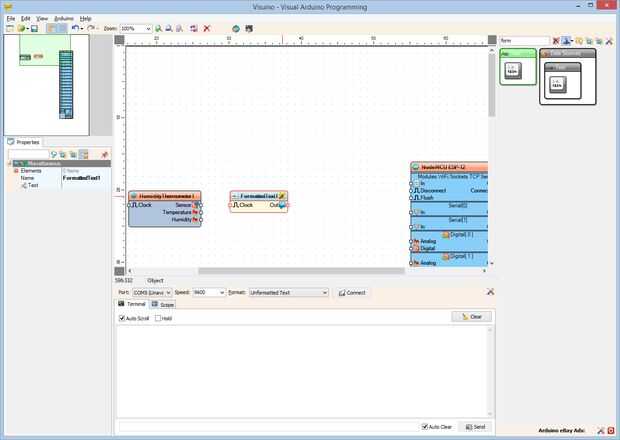Click the Redo arrow icon

(x=91, y=28)
